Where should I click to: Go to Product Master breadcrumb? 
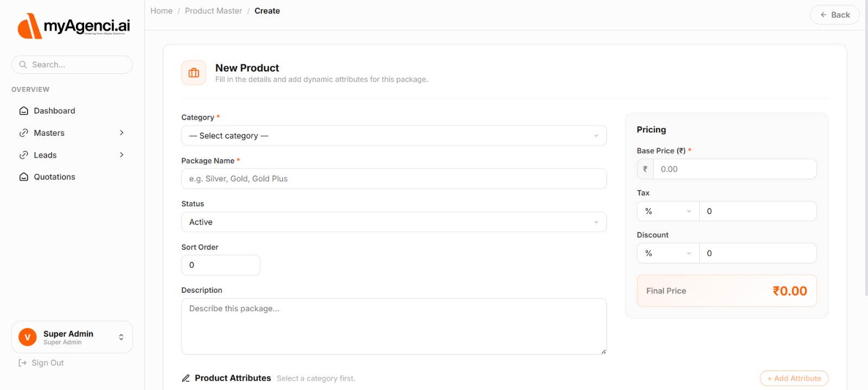click(213, 11)
